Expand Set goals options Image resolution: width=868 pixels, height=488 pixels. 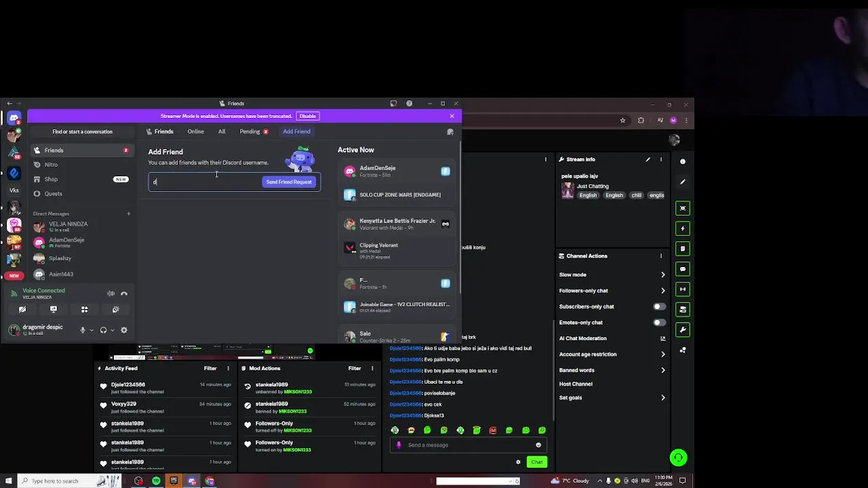(x=612, y=398)
